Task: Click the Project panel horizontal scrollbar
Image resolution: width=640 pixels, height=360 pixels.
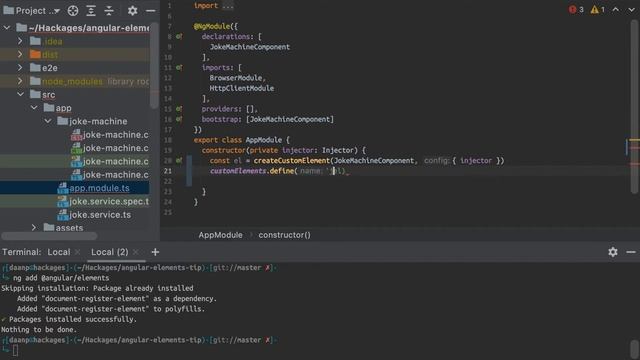Action: coord(49,236)
